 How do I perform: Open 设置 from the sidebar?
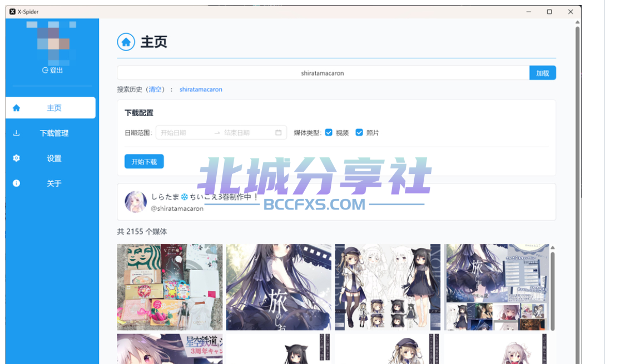51,158
